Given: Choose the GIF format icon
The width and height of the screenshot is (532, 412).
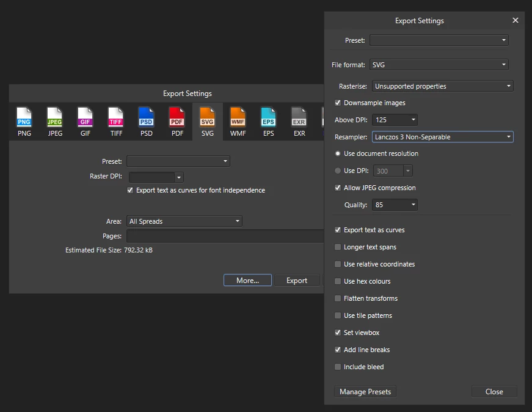Looking at the screenshot, I should [x=85, y=122].
